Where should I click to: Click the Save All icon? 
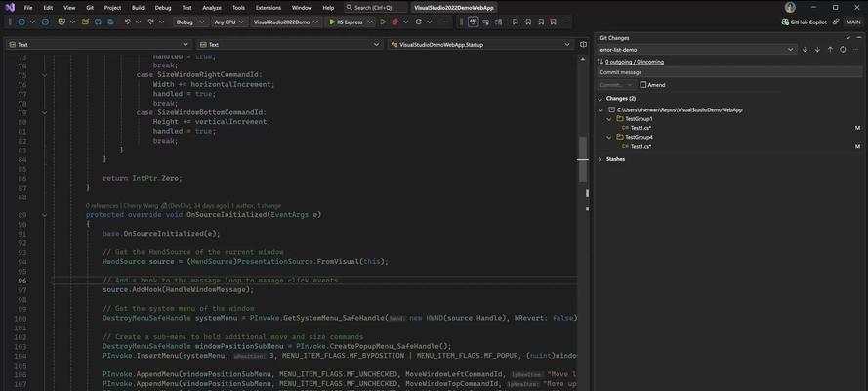click(x=111, y=22)
